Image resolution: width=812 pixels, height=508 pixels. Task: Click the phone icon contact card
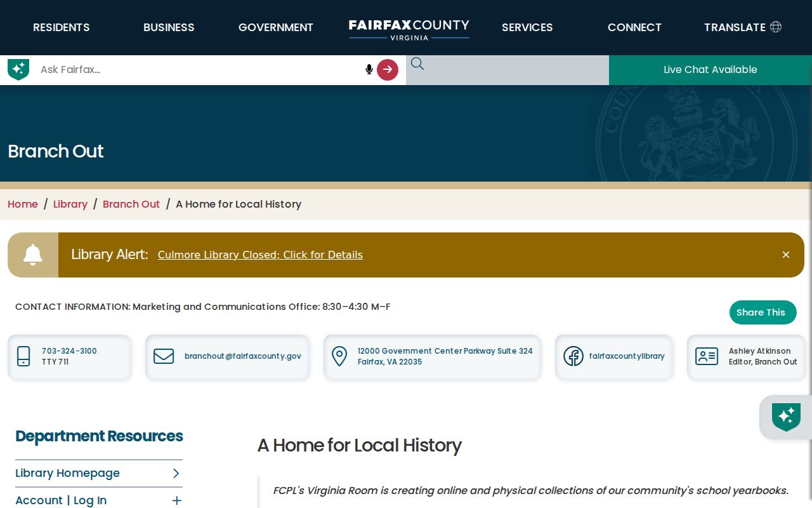click(x=23, y=356)
